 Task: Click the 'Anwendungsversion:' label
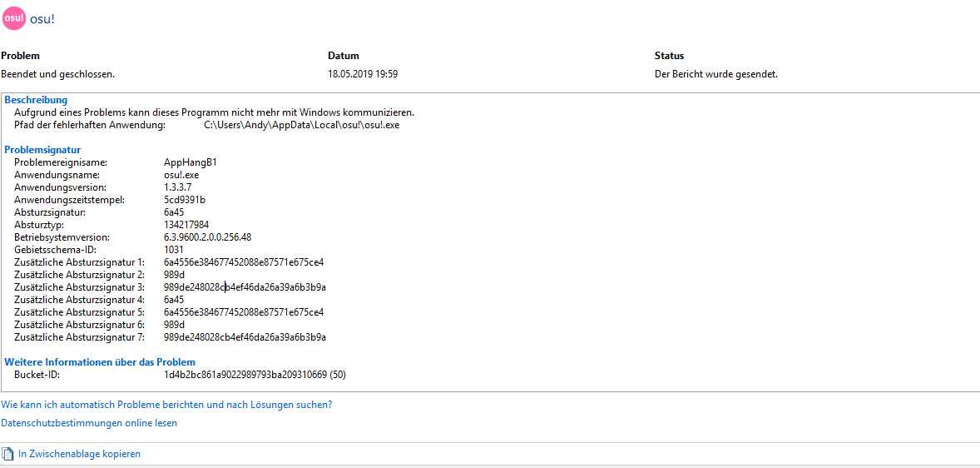61,187
